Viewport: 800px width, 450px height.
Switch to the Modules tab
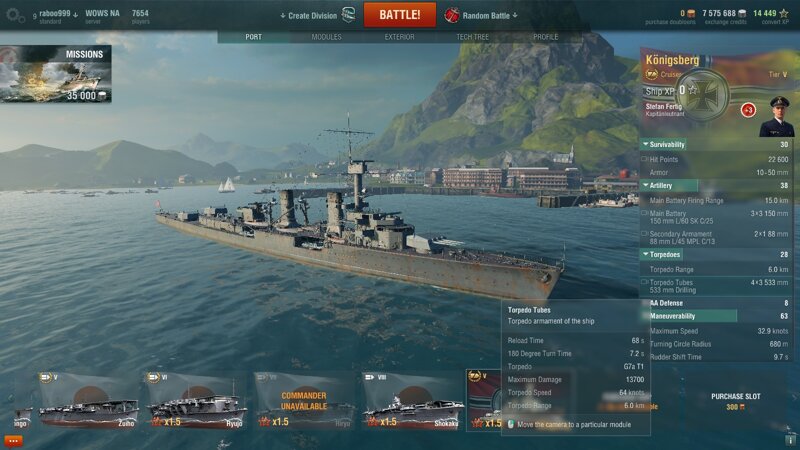327,37
